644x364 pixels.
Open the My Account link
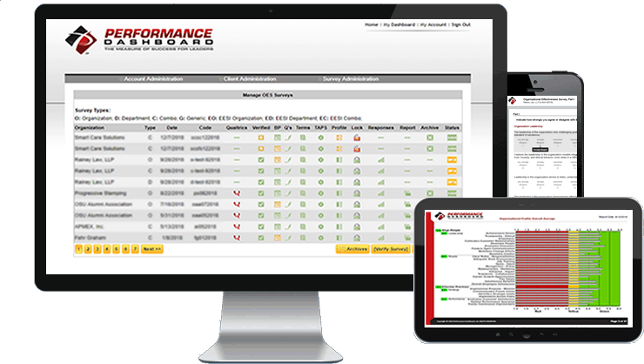point(433,24)
